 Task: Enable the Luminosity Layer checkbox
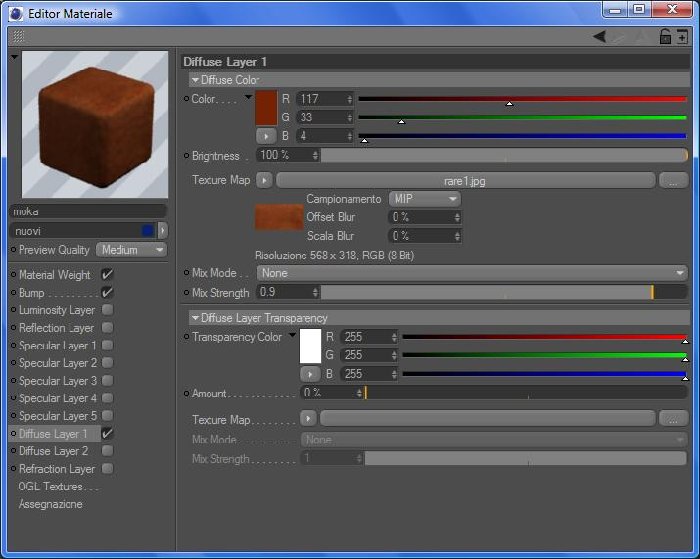pyautogui.click(x=108, y=309)
